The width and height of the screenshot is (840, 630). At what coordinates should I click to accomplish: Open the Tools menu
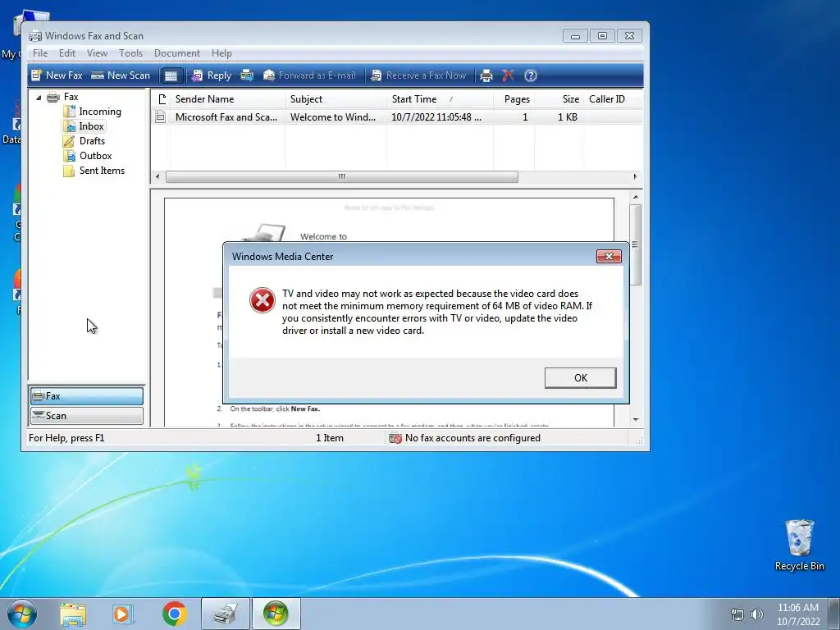pyautogui.click(x=130, y=53)
